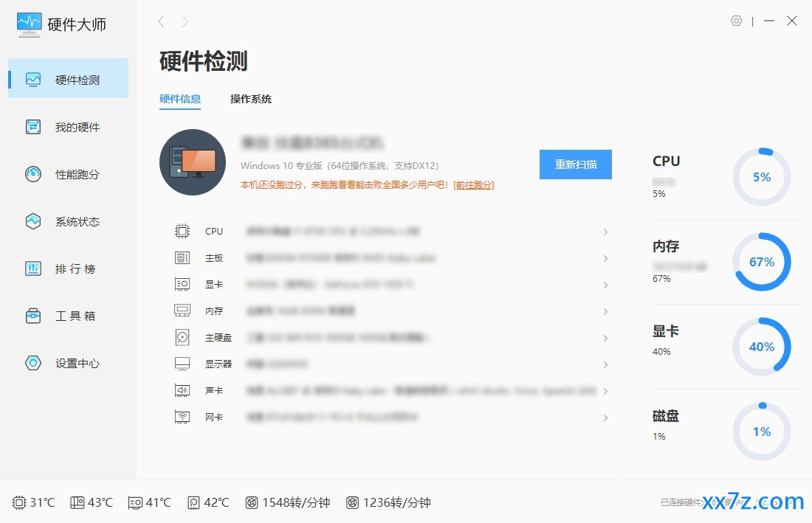Click the computer thumbnail image
This screenshot has width=812, height=523.
[193, 162]
